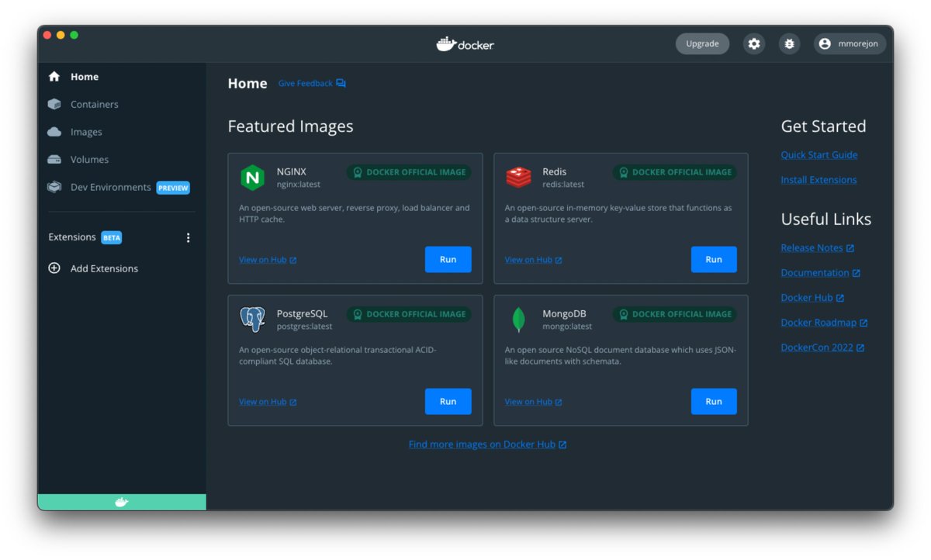Click the Home house icon in sidebar
The width and height of the screenshot is (931, 560).
click(54, 77)
